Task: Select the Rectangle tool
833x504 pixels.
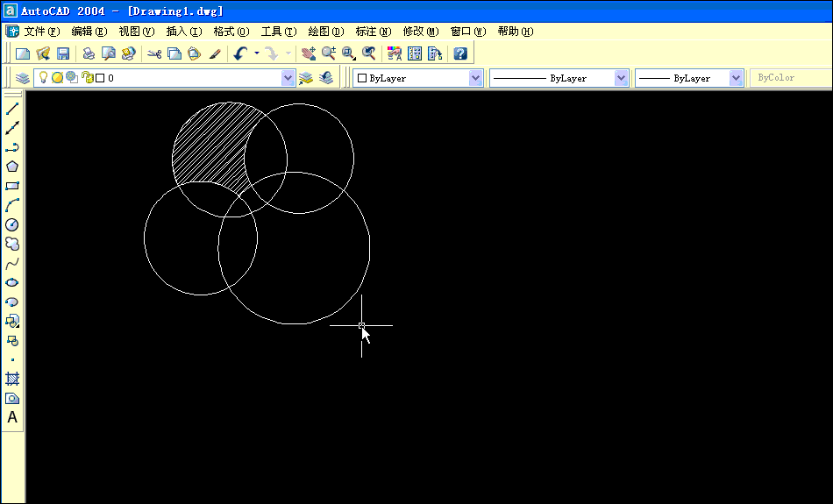Action: [12, 186]
